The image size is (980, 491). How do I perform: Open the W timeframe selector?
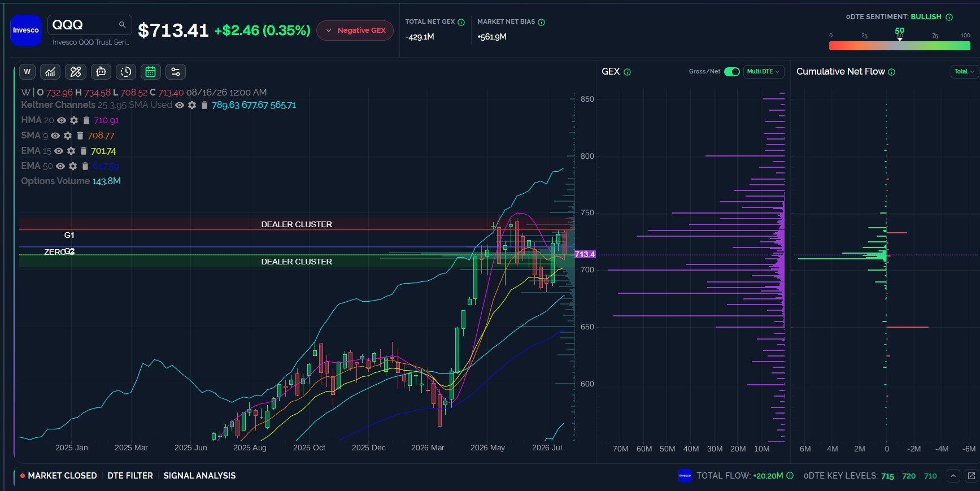(27, 72)
